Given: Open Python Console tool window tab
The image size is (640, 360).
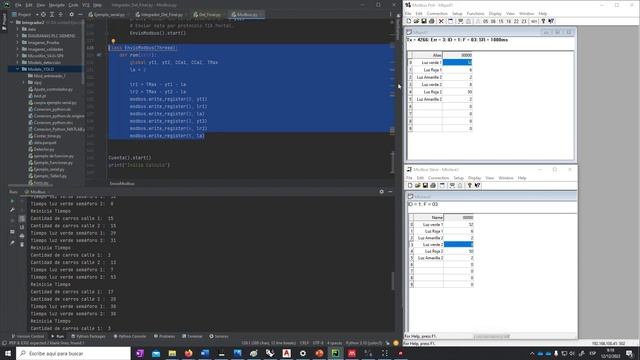Looking at the screenshot, I should point(129,336).
